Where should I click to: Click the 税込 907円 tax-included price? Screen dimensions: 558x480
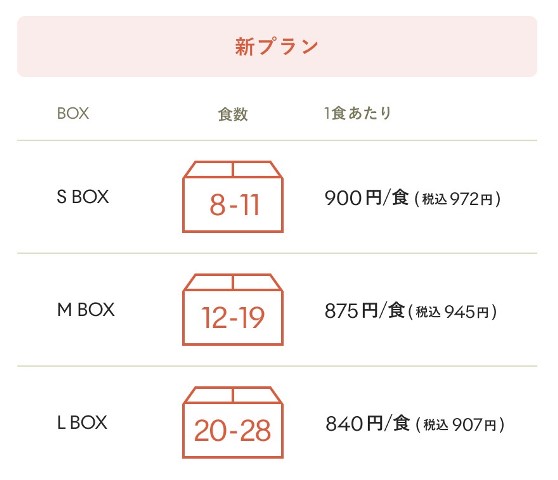click(460, 424)
